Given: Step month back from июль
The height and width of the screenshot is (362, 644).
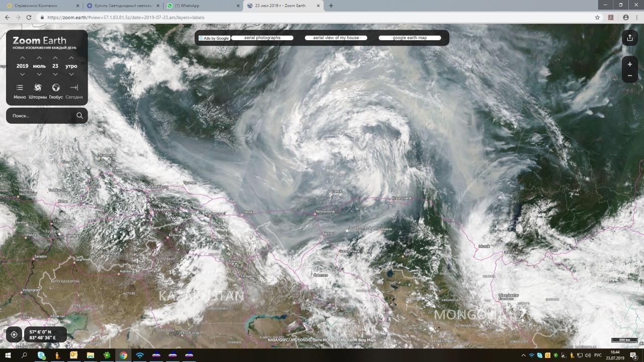Looking at the screenshot, I should tap(39, 74).
